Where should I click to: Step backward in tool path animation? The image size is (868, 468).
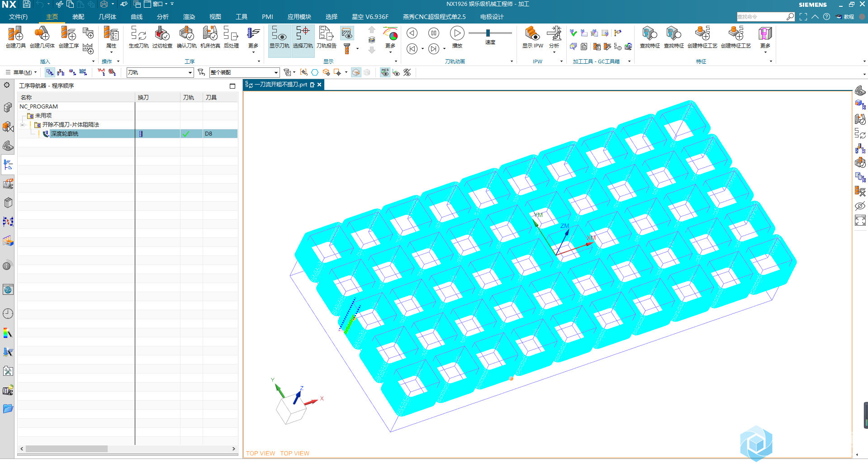(x=412, y=33)
